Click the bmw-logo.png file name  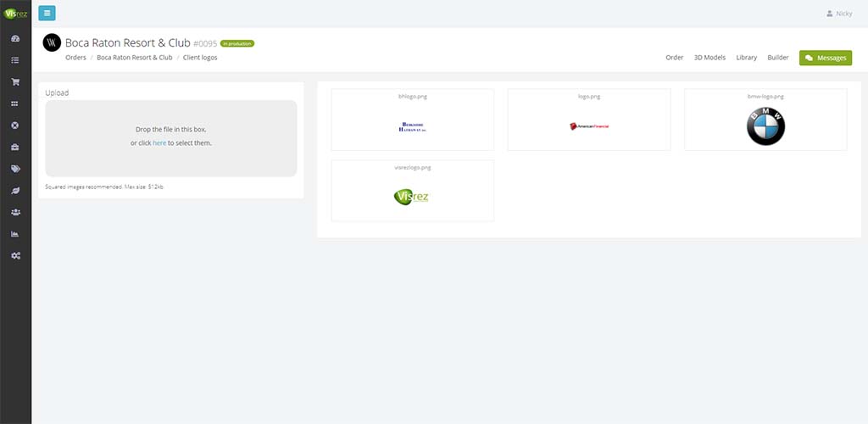pyautogui.click(x=765, y=97)
